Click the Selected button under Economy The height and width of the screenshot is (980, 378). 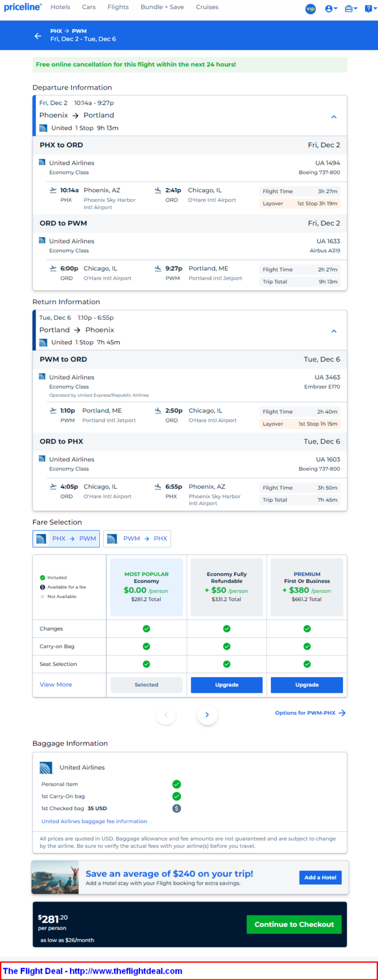(147, 685)
